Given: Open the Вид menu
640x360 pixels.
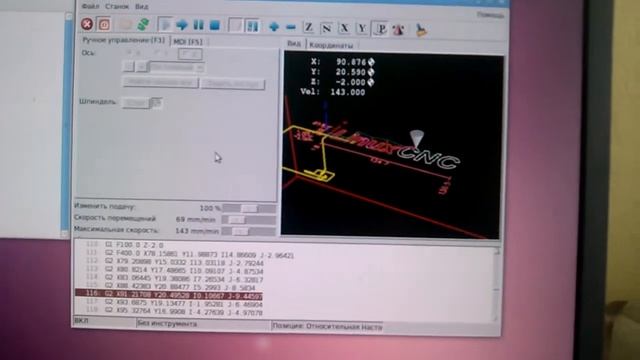Looking at the screenshot, I should point(142,7).
